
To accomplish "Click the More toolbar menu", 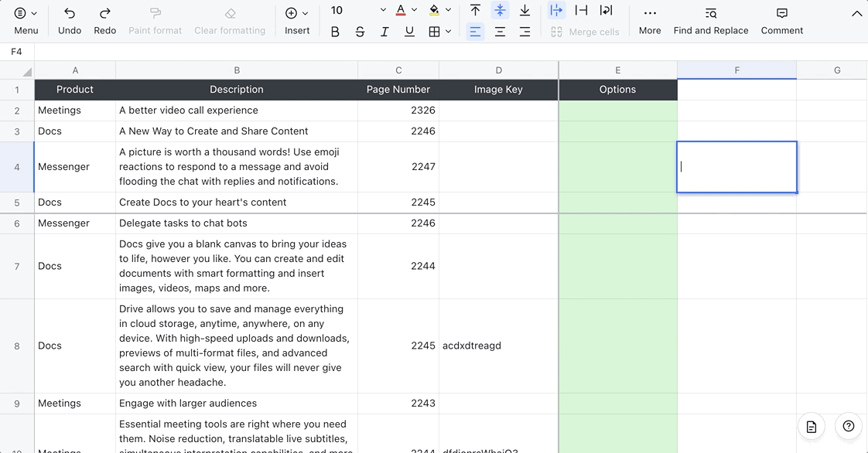I will pyautogui.click(x=649, y=20).
